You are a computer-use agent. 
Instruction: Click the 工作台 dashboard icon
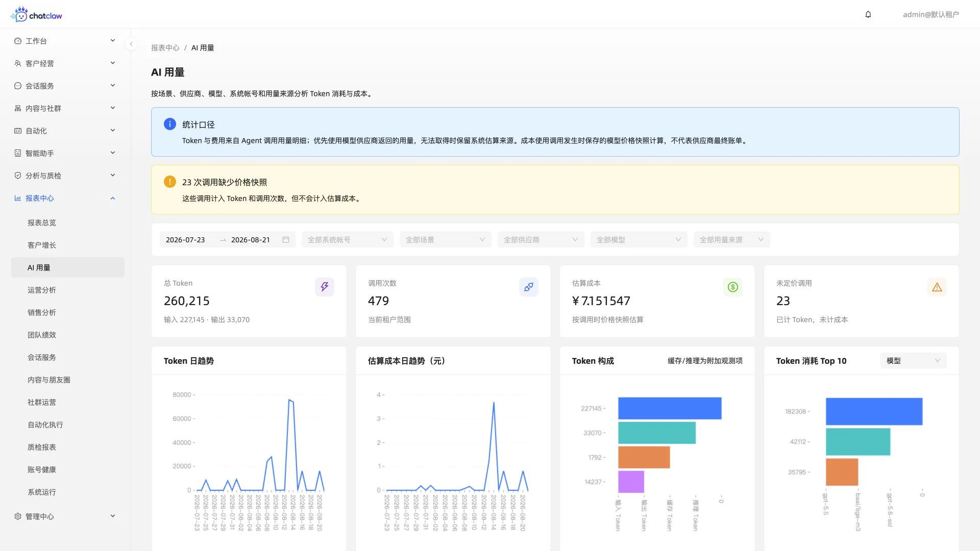click(18, 41)
